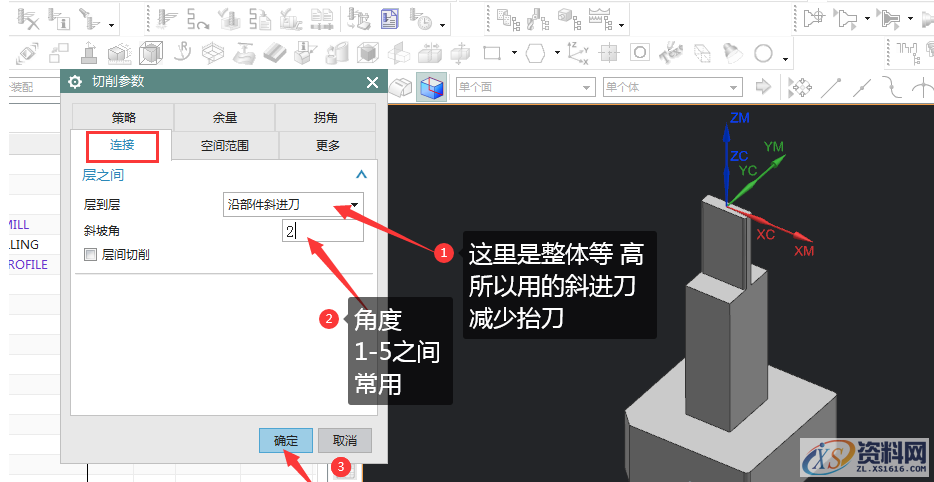
Task: Open the arrow beside the hexagon icon
Action: click(x=557, y=53)
